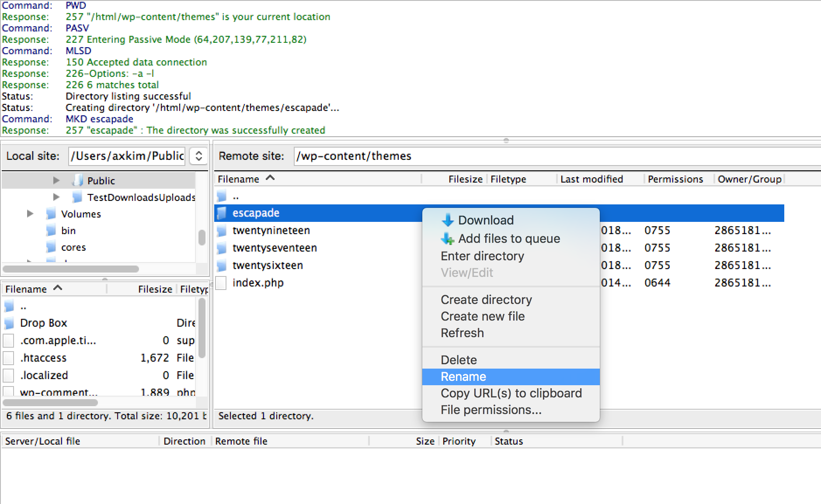Click the Add files to queue icon
This screenshot has height=504, width=821.
click(448, 238)
